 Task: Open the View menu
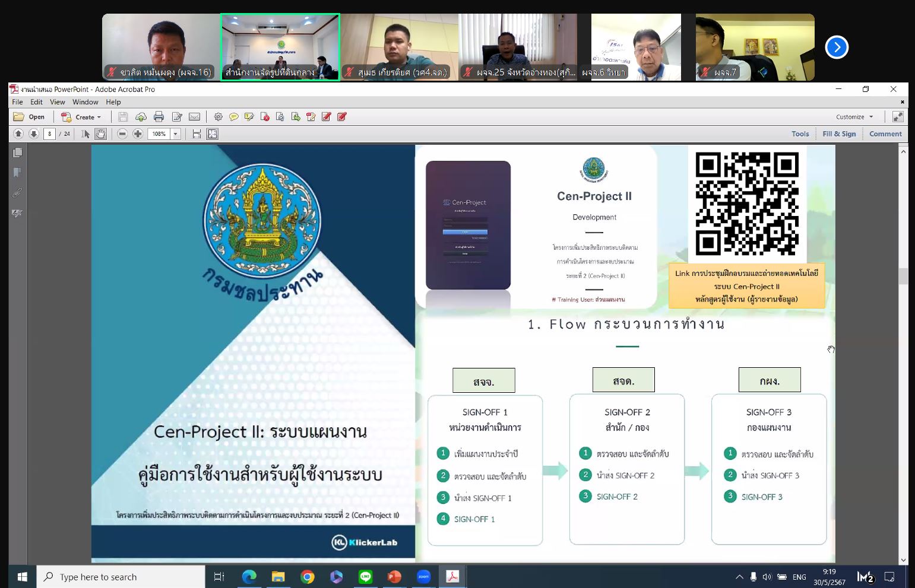pyautogui.click(x=58, y=102)
